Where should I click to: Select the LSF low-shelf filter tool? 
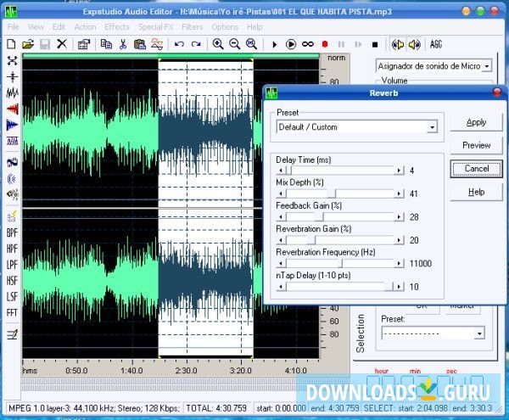[12, 296]
